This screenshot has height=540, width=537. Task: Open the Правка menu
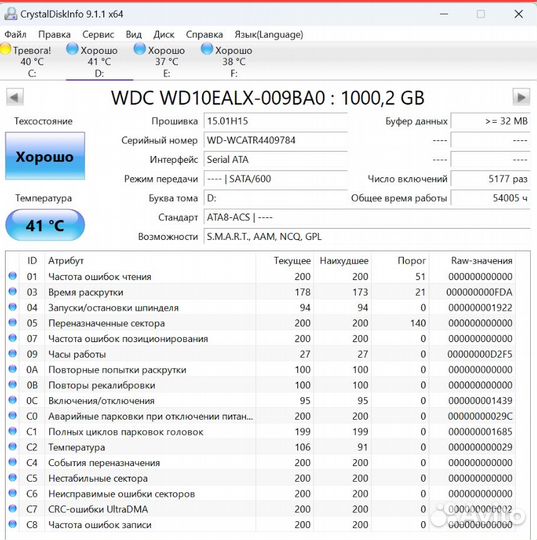pyautogui.click(x=54, y=34)
